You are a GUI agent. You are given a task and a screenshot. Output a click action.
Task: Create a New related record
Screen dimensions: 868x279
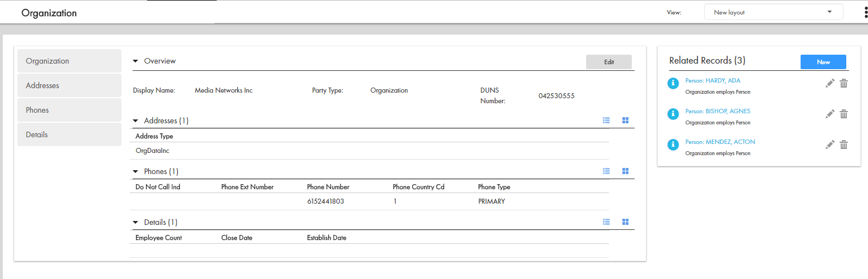click(823, 62)
